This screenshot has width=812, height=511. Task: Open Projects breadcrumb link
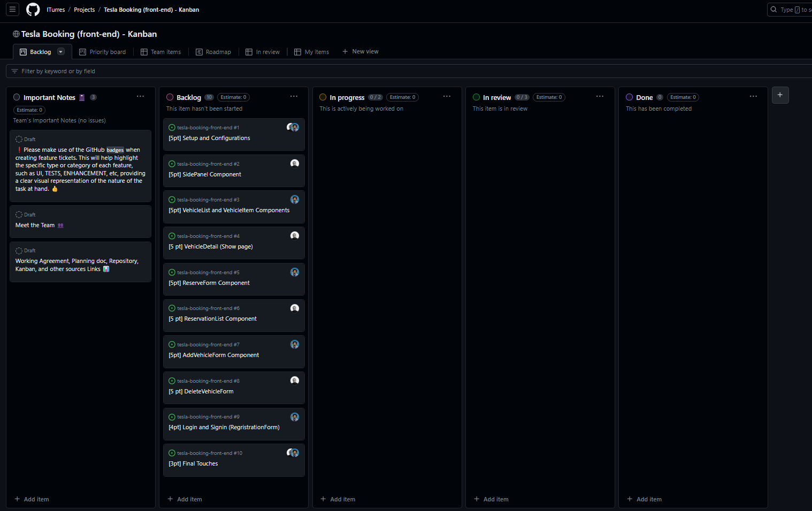tap(84, 10)
